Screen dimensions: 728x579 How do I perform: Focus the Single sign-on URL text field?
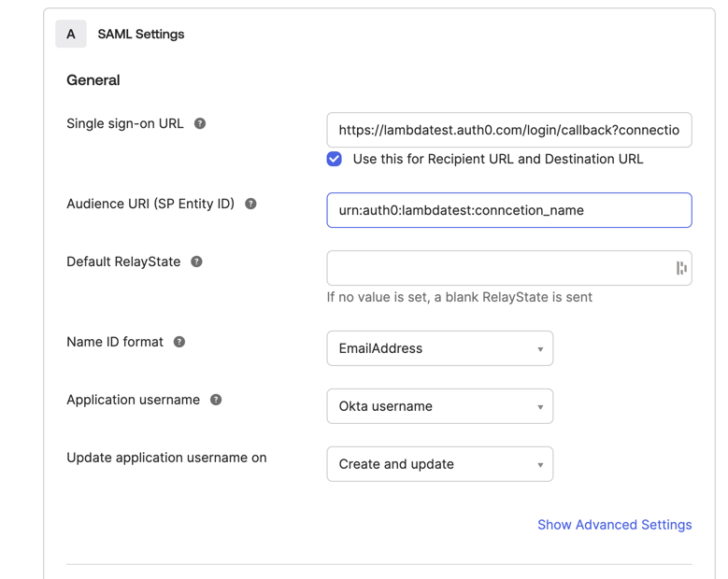click(x=508, y=130)
